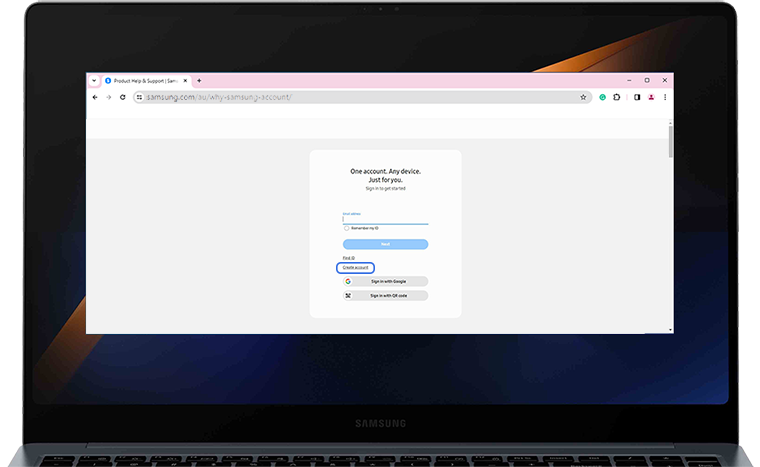Close the Product Help & Support tab
Screen dimensions: 760x467
point(185,80)
